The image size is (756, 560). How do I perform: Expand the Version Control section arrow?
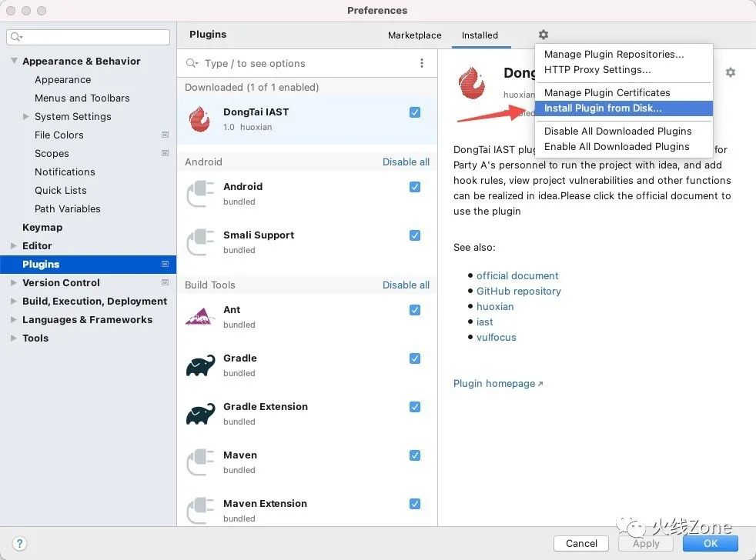[x=14, y=283]
